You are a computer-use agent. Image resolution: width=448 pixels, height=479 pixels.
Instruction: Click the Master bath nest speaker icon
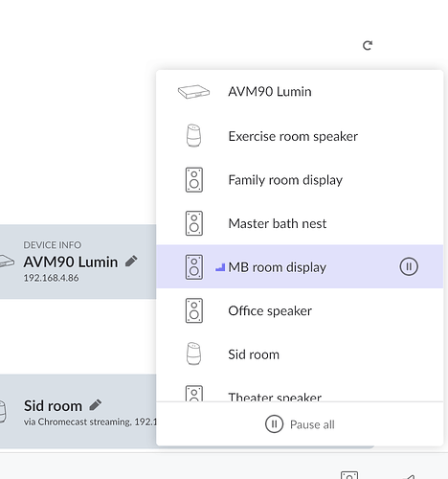tap(194, 223)
